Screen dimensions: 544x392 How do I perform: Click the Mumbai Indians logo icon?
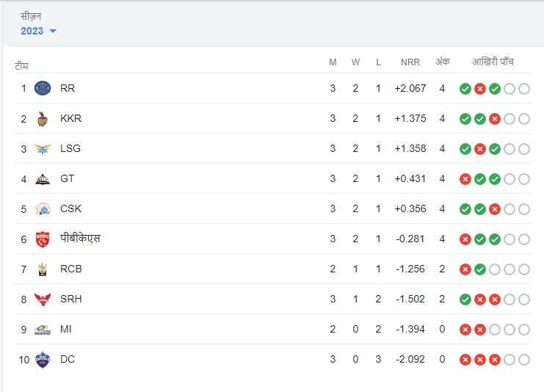click(43, 330)
